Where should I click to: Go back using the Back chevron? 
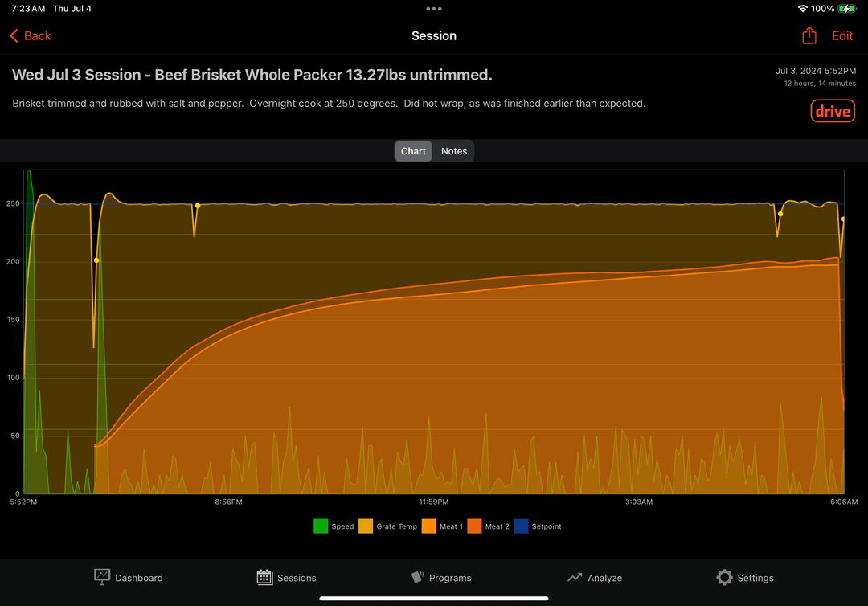[x=14, y=36]
